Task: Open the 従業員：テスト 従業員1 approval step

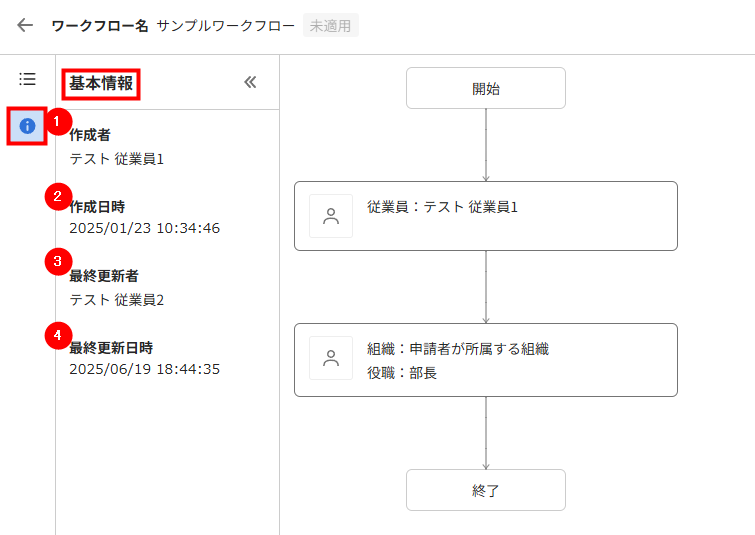Action: (x=486, y=216)
